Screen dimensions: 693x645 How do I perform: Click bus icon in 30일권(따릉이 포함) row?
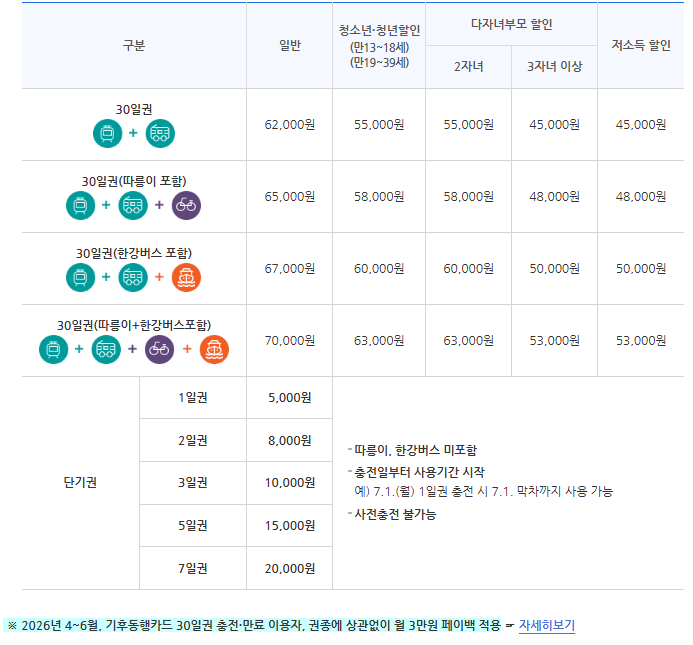point(133,206)
